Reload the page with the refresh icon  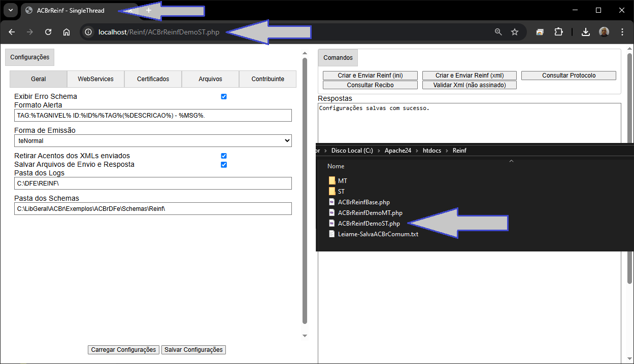[48, 32]
